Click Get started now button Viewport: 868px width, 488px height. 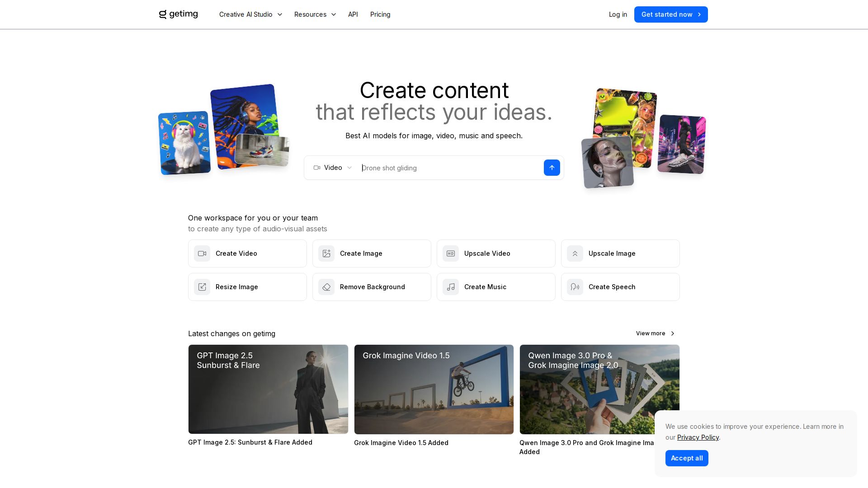tap(671, 14)
